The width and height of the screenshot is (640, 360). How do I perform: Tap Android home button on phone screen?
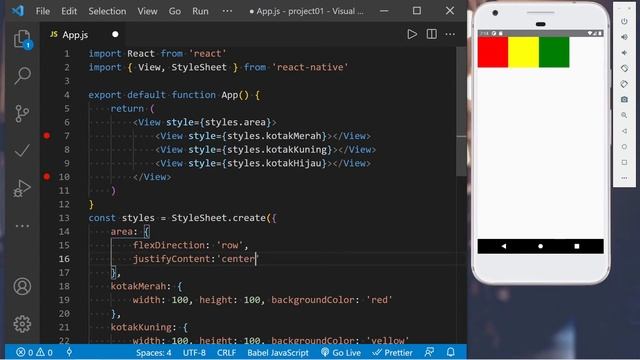[x=540, y=246]
